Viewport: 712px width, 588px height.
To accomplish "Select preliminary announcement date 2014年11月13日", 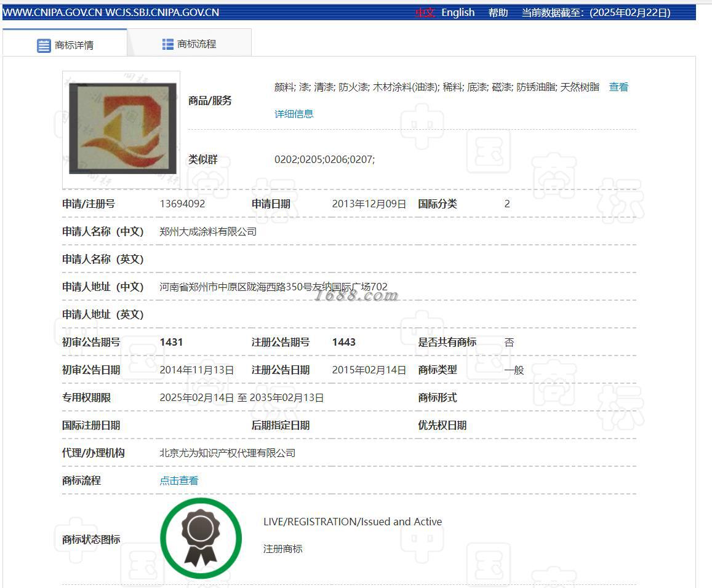I will click(197, 370).
